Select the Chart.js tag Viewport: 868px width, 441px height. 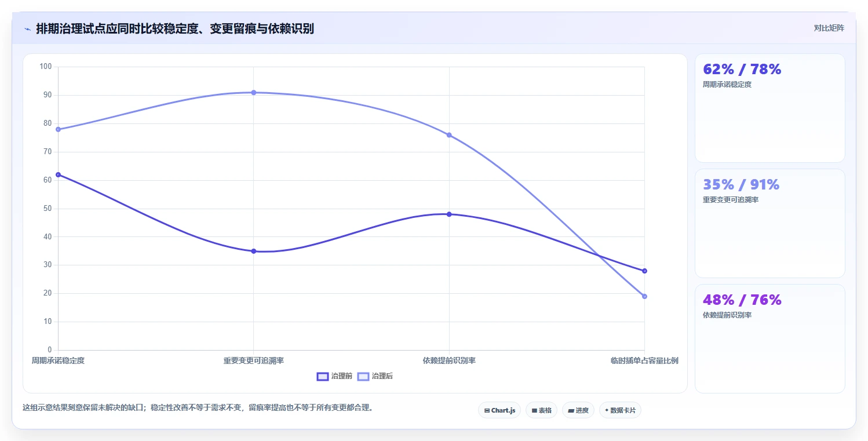[x=499, y=410]
